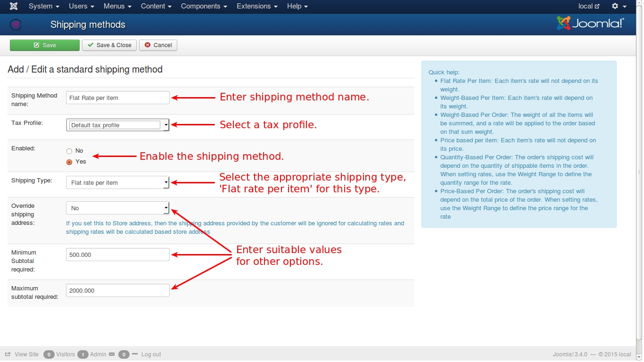Click the dash icon before Log out

click(x=135, y=354)
